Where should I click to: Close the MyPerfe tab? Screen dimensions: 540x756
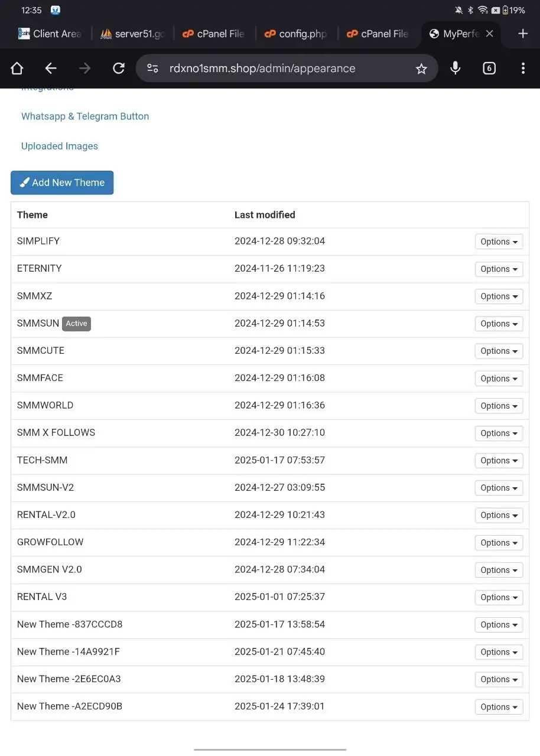click(x=489, y=34)
